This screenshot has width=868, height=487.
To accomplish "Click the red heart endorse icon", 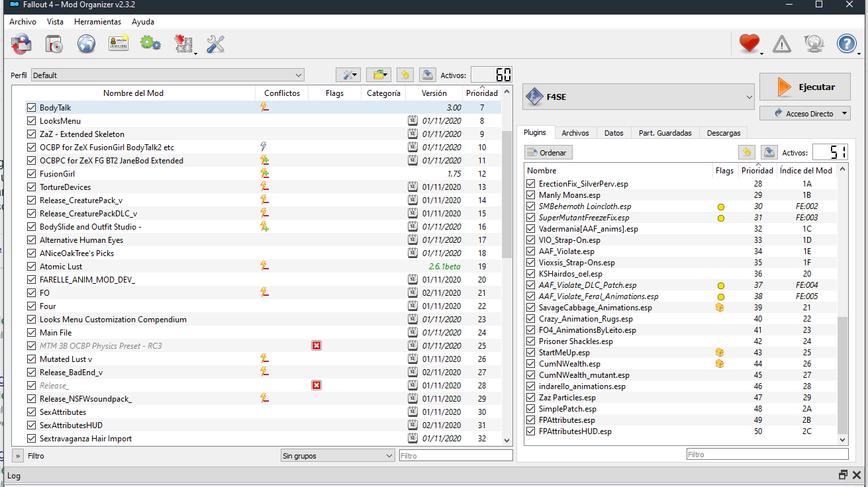I will point(749,44).
